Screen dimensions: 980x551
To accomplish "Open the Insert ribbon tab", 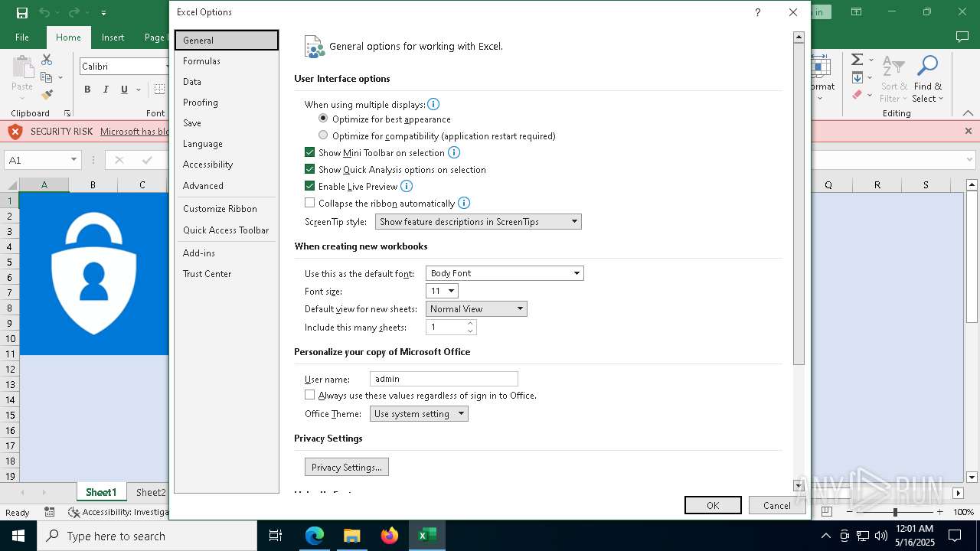I will click(113, 37).
